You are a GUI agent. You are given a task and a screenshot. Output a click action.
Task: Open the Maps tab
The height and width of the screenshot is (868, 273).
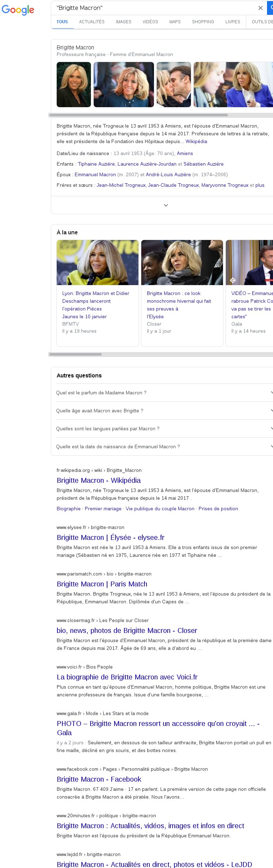click(175, 22)
